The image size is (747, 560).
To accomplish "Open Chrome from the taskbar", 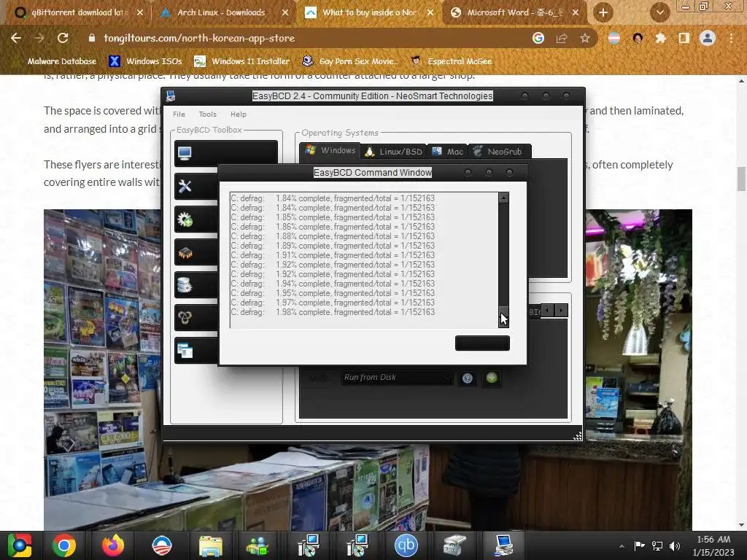I will pos(64,545).
